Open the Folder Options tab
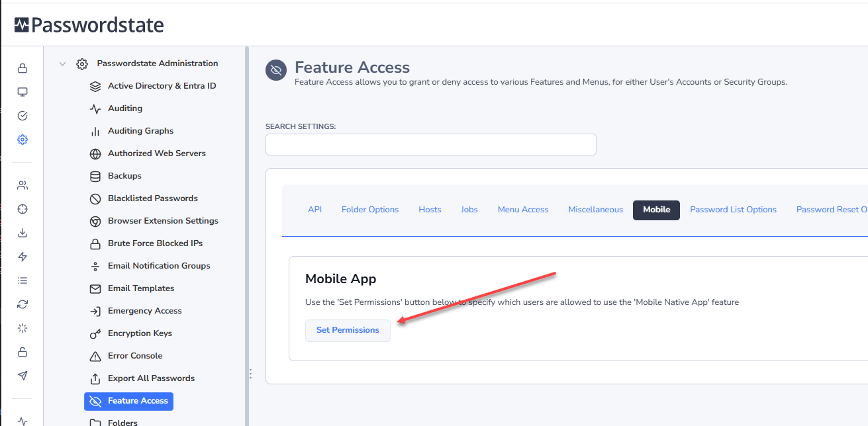This screenshot has width=868, height=426. 370,210
